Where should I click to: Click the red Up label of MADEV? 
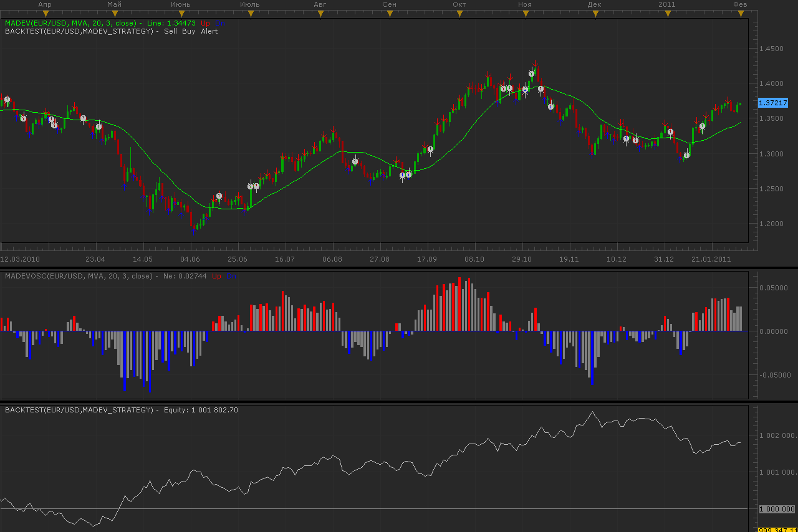click(206, 23)
